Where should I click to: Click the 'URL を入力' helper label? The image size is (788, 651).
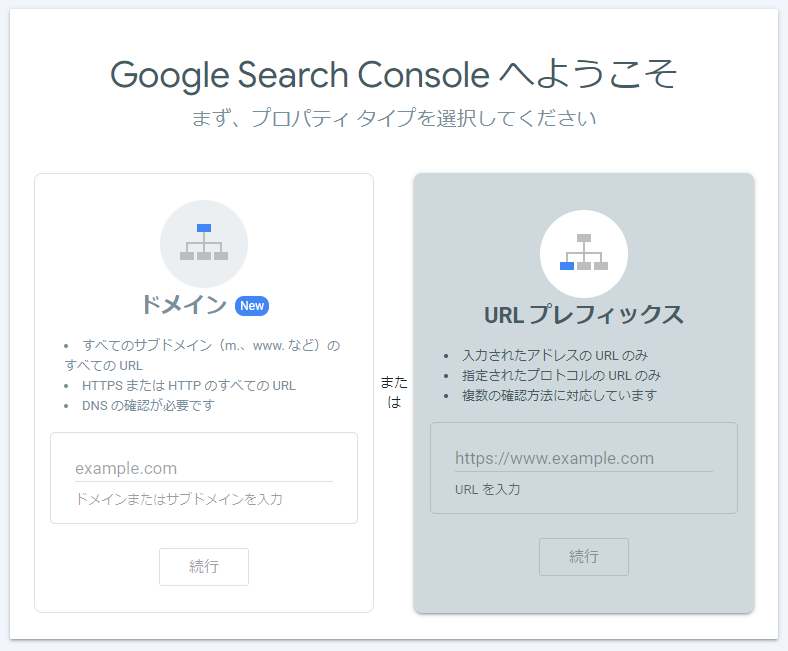pos(487,489)
